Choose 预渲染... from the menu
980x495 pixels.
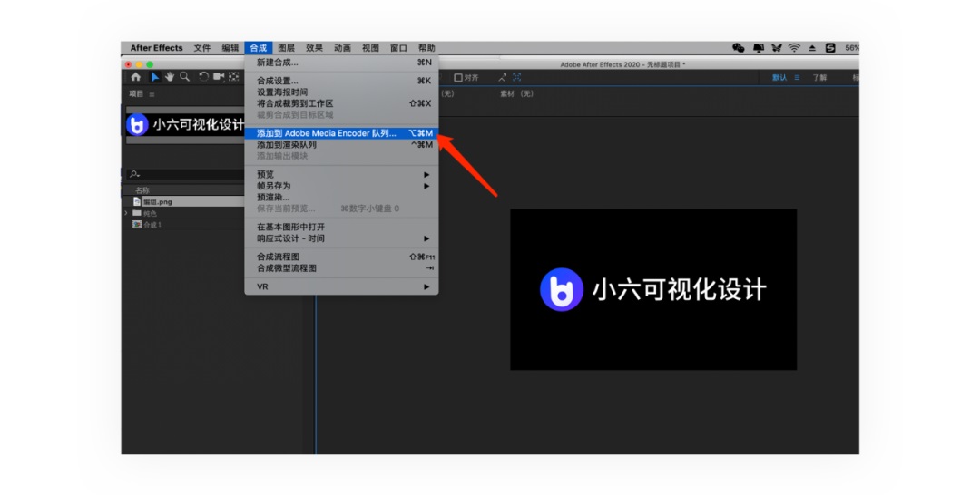(x=341, y=197)
